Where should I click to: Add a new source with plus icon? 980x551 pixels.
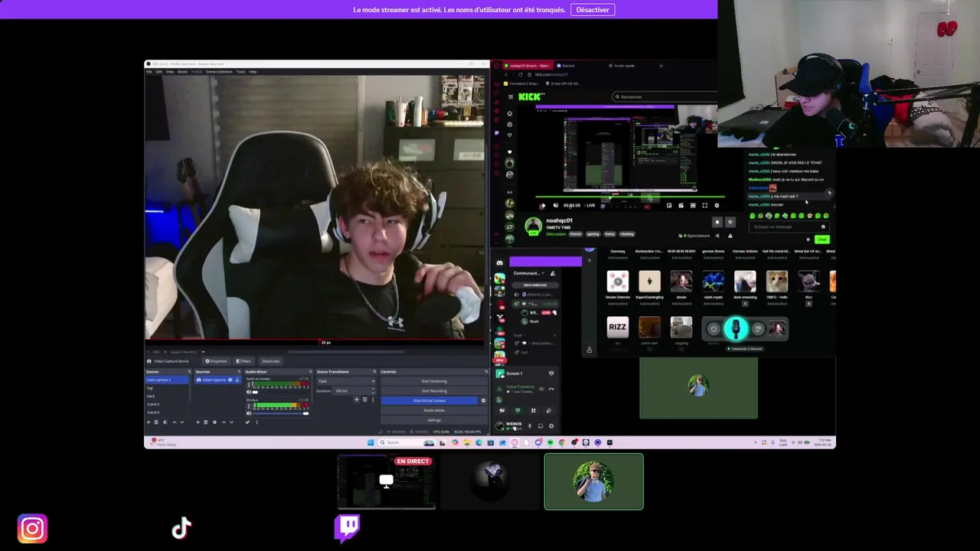(198, 422)
